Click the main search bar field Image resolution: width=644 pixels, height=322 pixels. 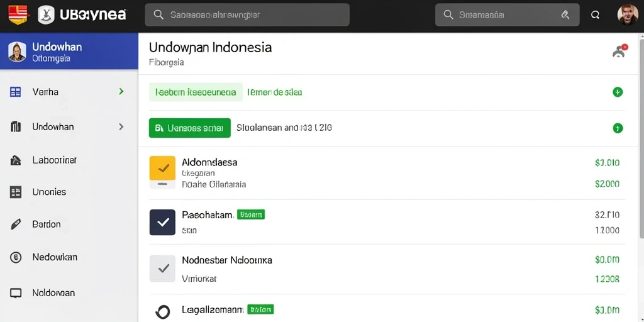247,15
